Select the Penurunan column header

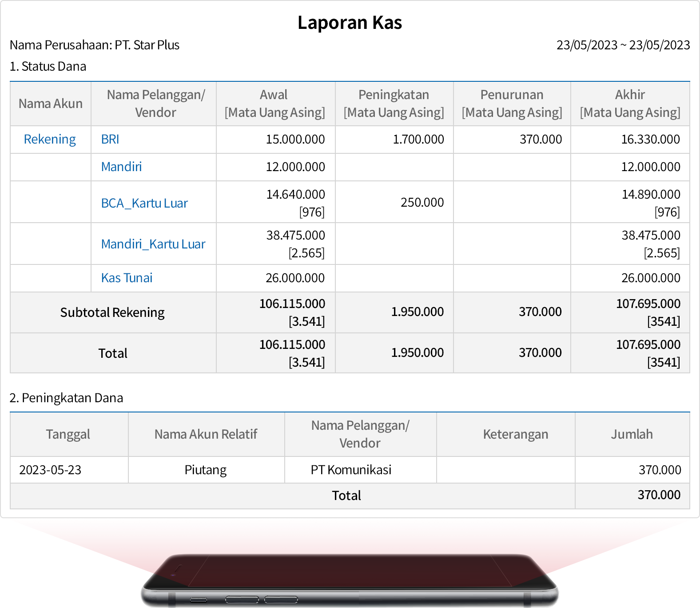pos(512,104)
